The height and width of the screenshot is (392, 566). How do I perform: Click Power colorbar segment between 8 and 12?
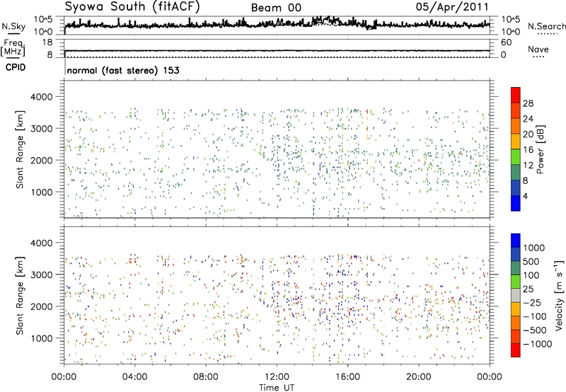point(516,173)
